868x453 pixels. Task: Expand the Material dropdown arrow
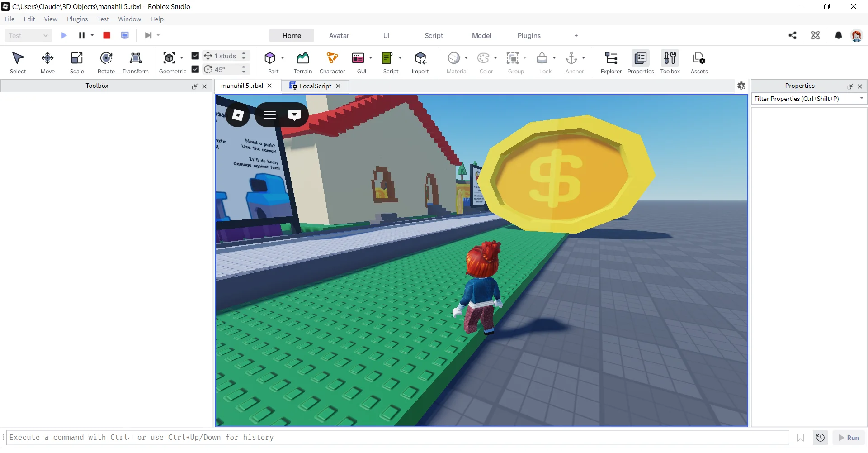(x=466, y=58)
